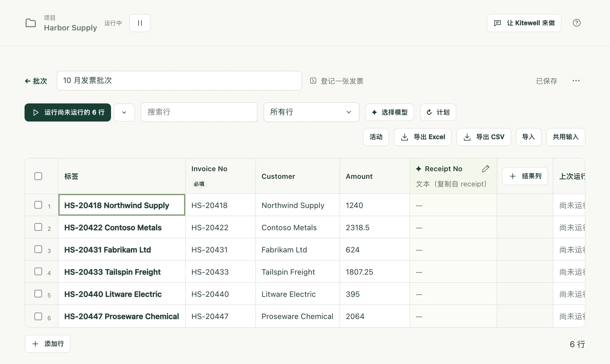This screenshot has width=610, height=364.
Task: Check row 2 Contoso Metals checkbox
Action: 38,227
